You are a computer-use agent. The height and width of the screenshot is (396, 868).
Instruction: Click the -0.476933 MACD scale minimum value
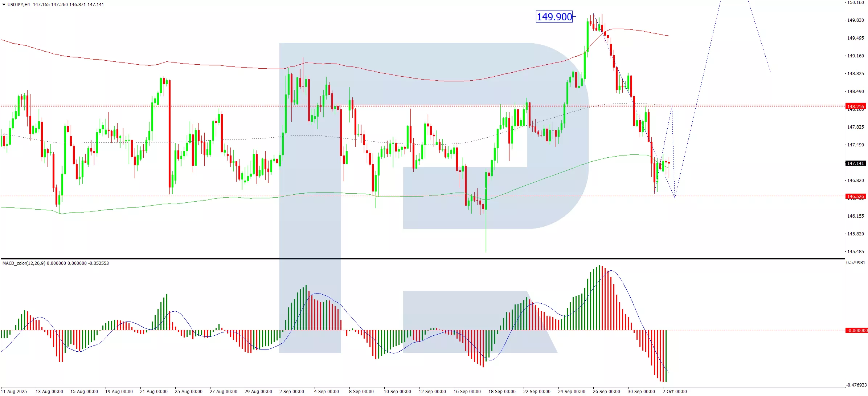(856, 385)
